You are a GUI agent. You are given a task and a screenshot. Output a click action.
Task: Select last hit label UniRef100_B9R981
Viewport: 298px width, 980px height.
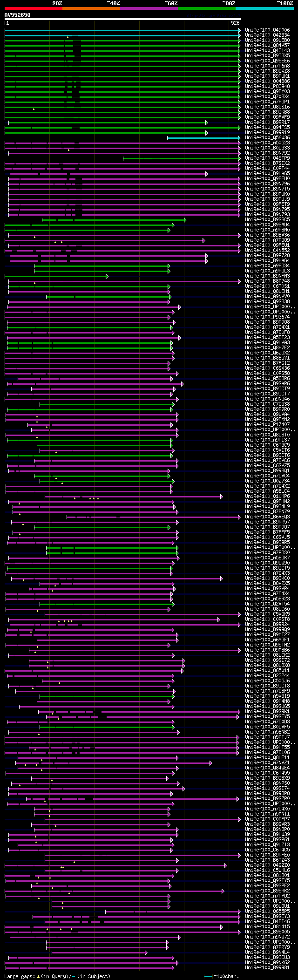point(267,968)
